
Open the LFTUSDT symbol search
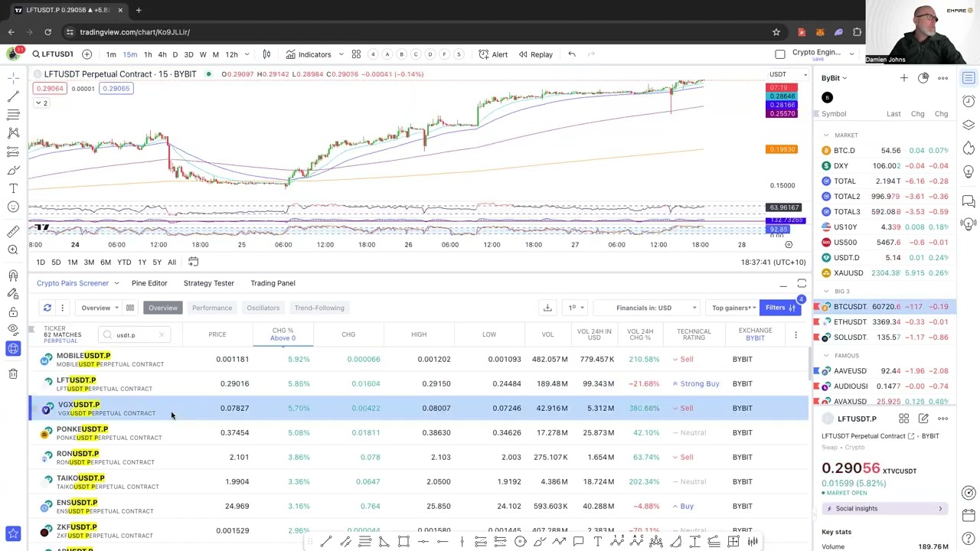point(52,54)
